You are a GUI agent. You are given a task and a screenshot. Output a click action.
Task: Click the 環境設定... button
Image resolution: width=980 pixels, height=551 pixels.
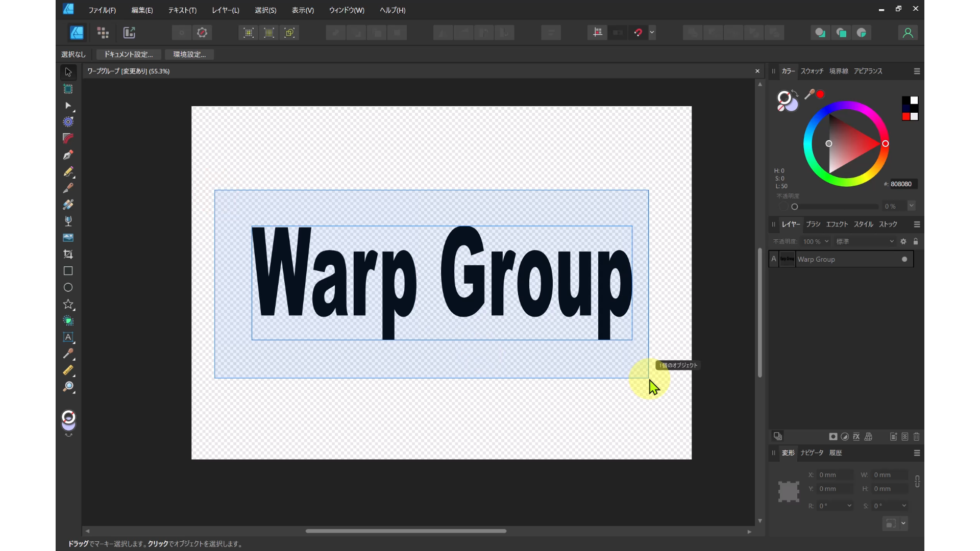[x=189, y=54]
